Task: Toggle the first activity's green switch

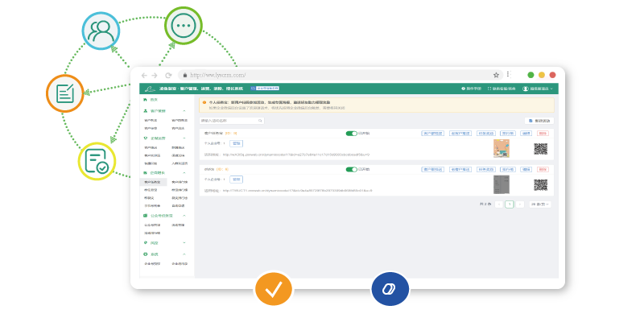Action: tap(351, 134)
